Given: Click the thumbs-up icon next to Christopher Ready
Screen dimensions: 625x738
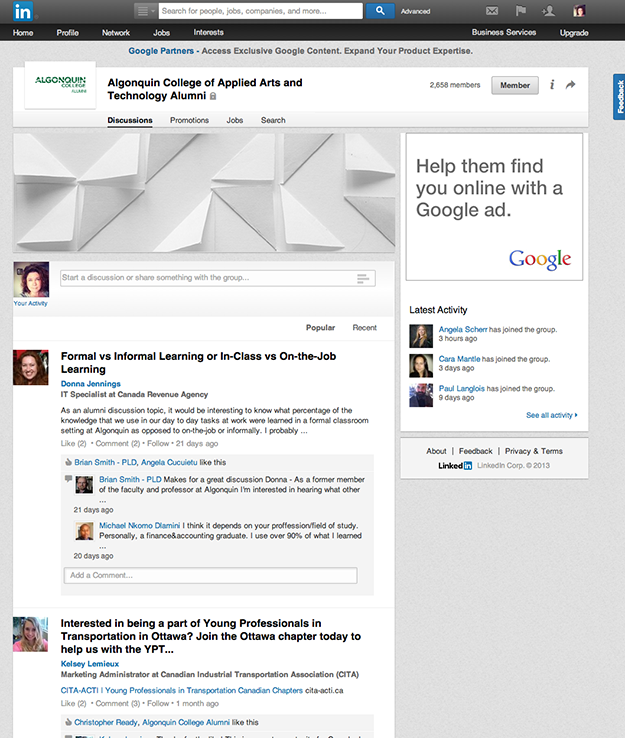Looking at the screenshot, I should pos(68,722).
